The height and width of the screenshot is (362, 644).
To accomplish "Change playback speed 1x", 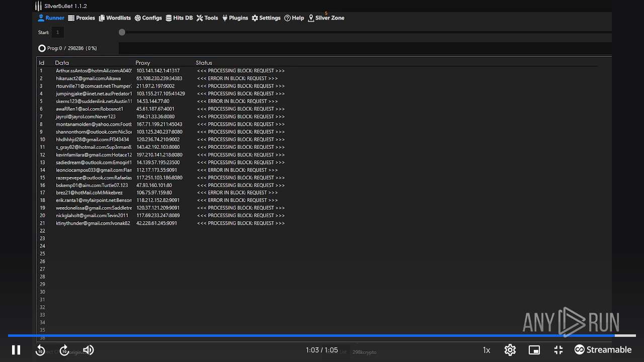I will click(x=487, y=350).
